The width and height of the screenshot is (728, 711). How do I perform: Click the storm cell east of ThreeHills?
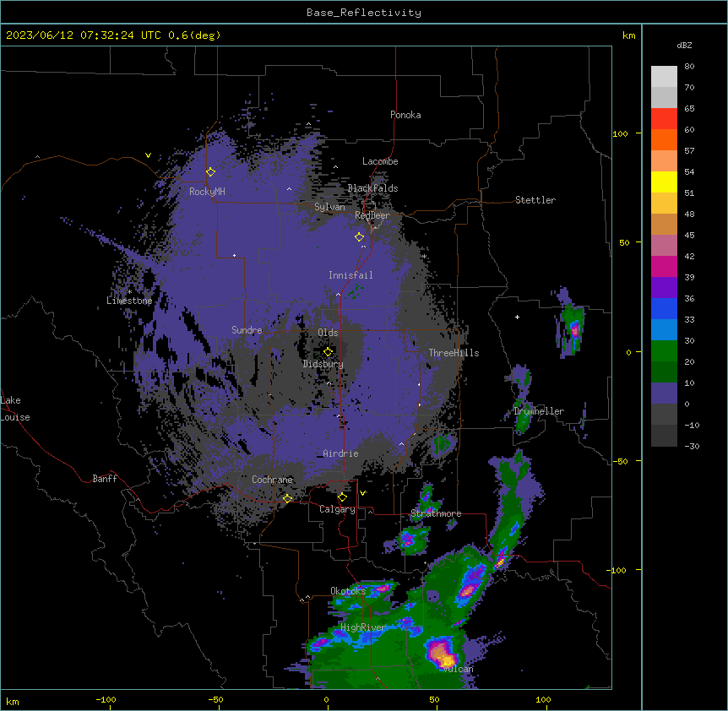(x=573, y=329)
